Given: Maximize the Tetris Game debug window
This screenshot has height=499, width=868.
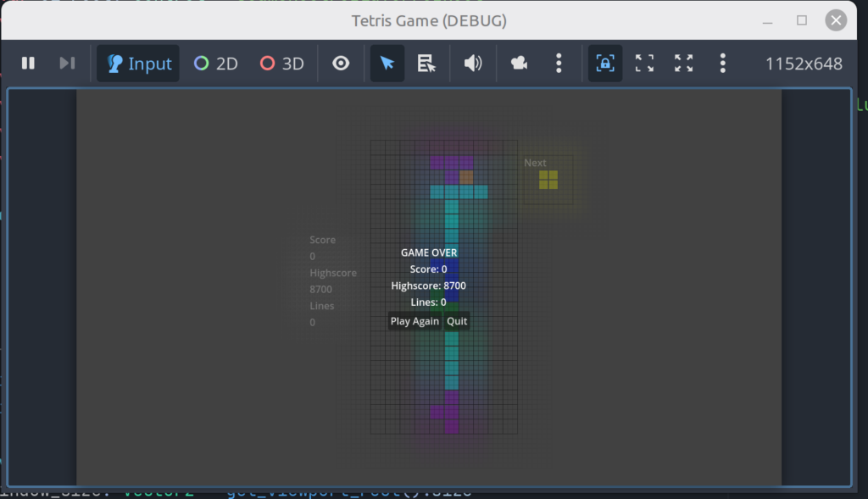Looking at the screenshot, I should (x=802, y=20).
